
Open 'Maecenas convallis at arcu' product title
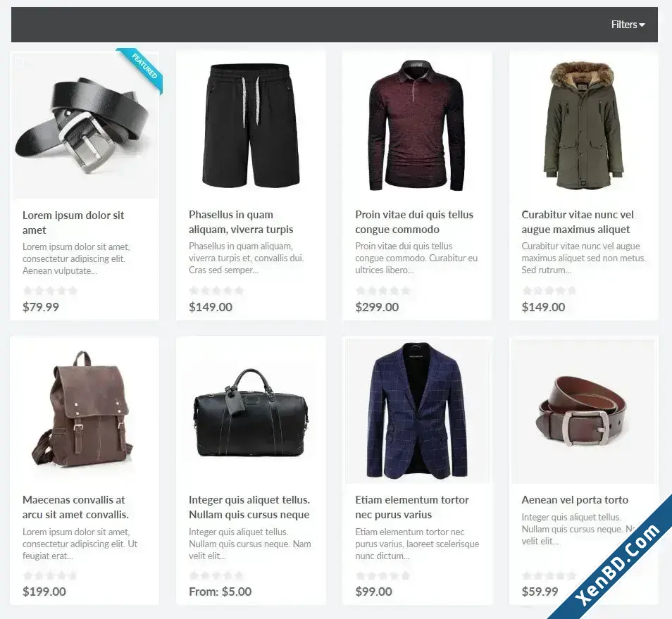click(x=75, y=507)
